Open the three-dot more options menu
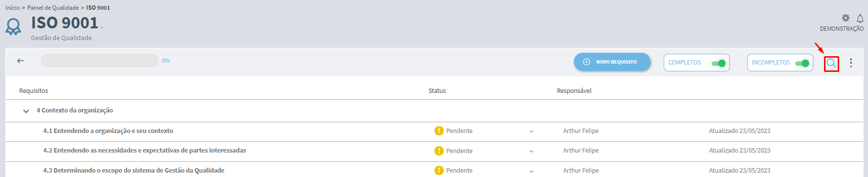 click(851, 63)
